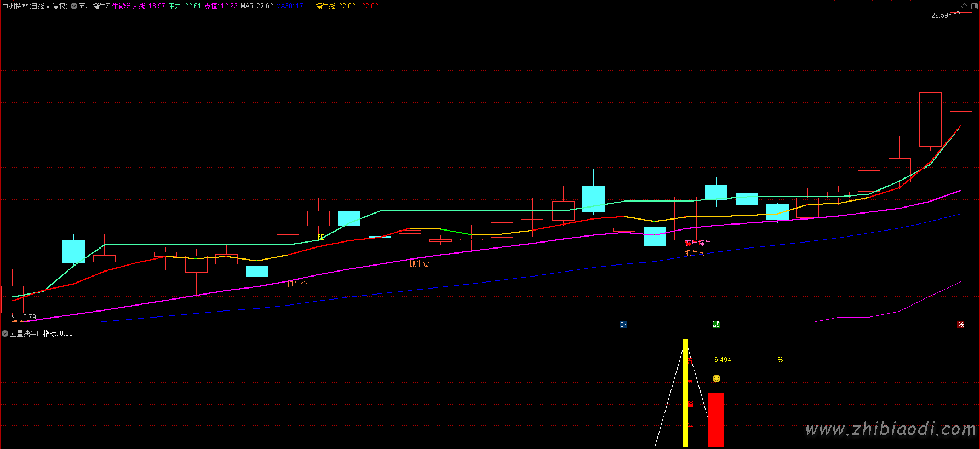
Task: Click the blue 财 finance marker icon
Action: (x=623, y=325)
